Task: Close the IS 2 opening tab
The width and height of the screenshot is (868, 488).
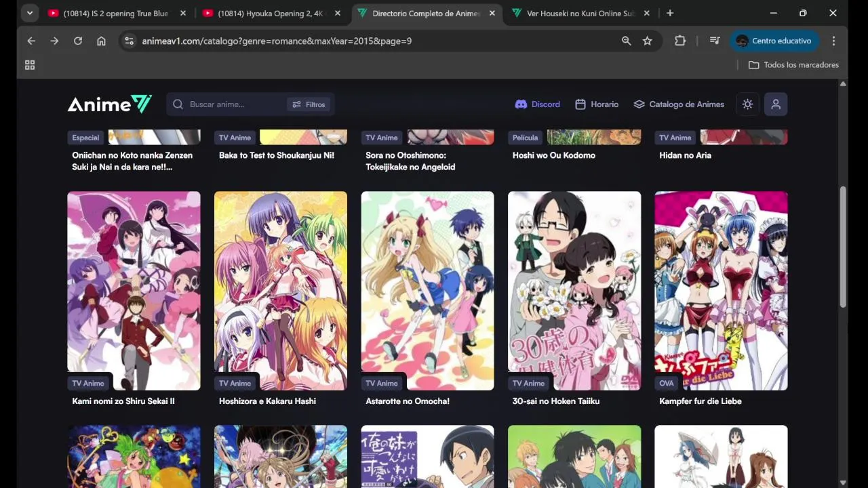Action: (183, 13)
